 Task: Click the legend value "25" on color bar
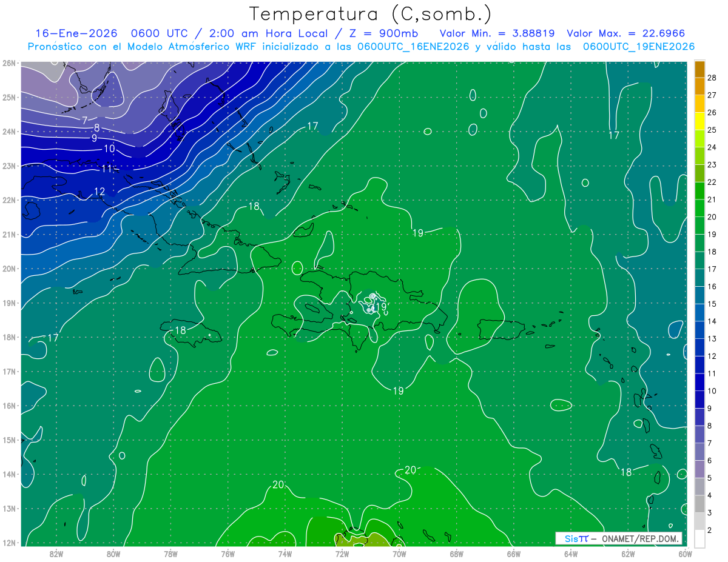pos(712,130)
